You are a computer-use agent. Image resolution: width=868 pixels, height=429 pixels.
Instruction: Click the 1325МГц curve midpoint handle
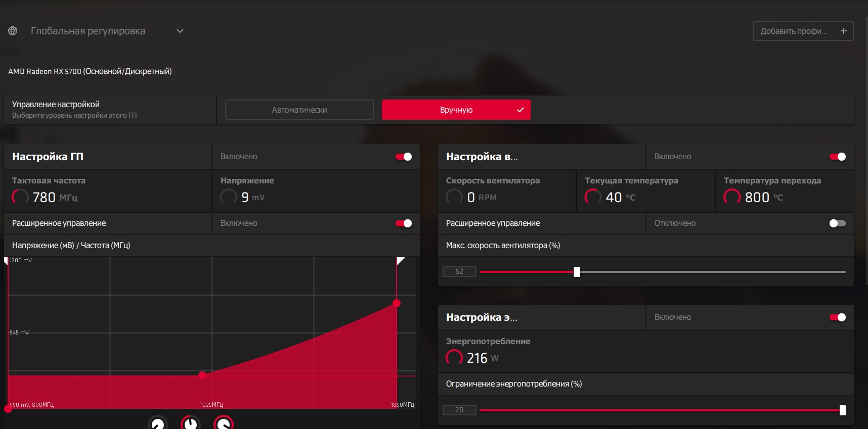coord(202,375)
